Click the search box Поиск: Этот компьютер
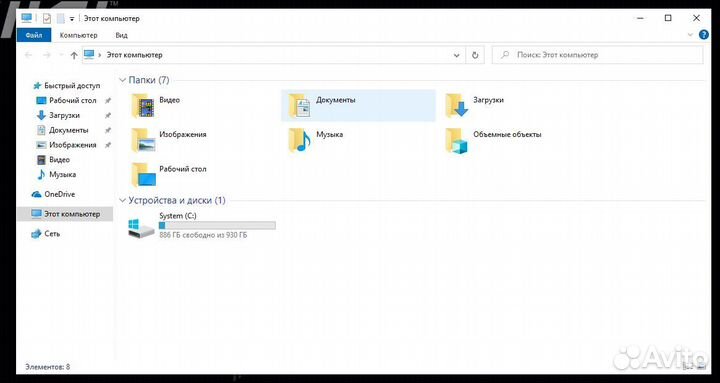Screen dimensions: 720x383 597,55
